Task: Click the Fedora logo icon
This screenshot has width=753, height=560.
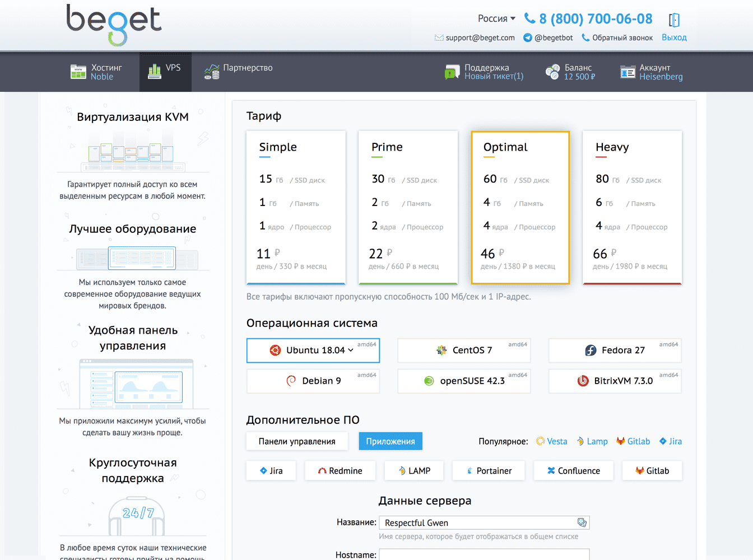Action: [591, 351]
